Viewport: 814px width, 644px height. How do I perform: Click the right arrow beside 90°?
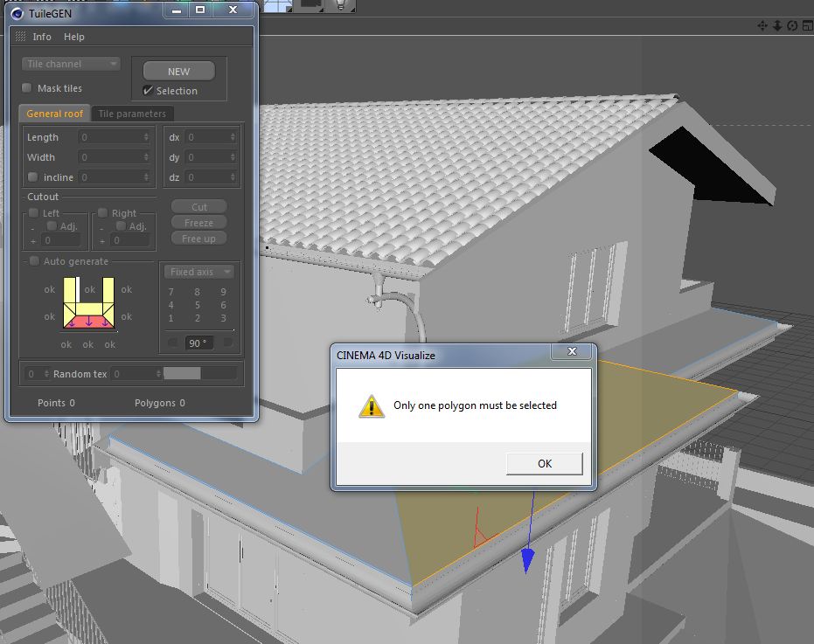[227, 343]
